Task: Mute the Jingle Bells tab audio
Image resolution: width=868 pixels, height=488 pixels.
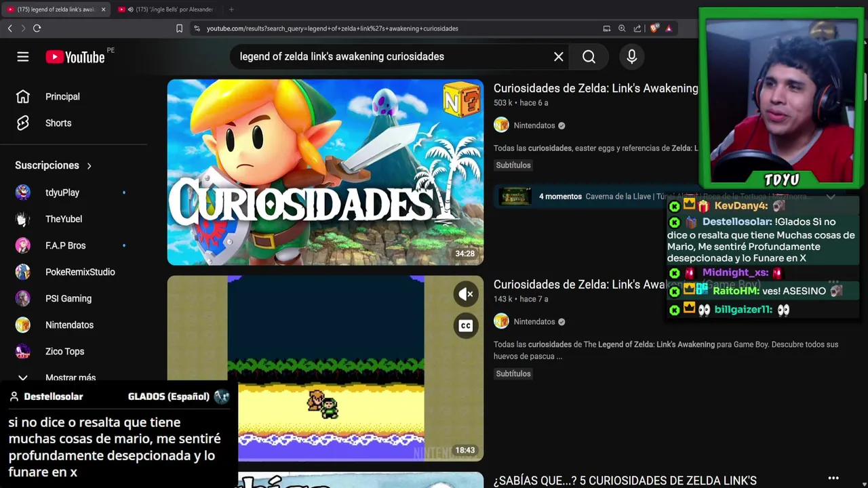Action: tap(130, 9)
